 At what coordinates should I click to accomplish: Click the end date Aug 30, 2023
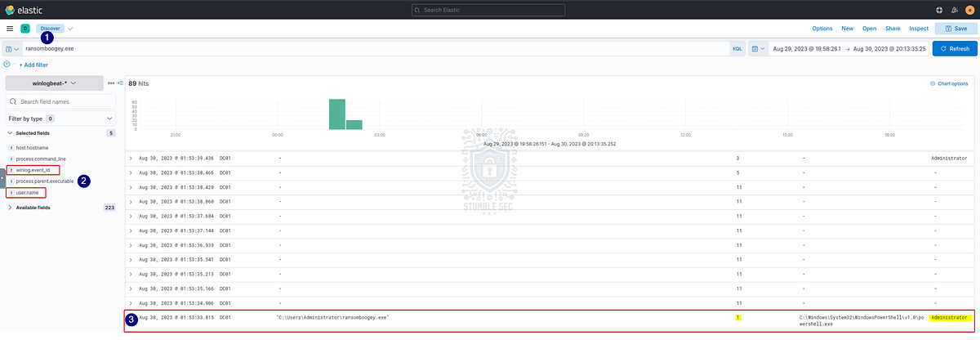[x=889, y=49]
